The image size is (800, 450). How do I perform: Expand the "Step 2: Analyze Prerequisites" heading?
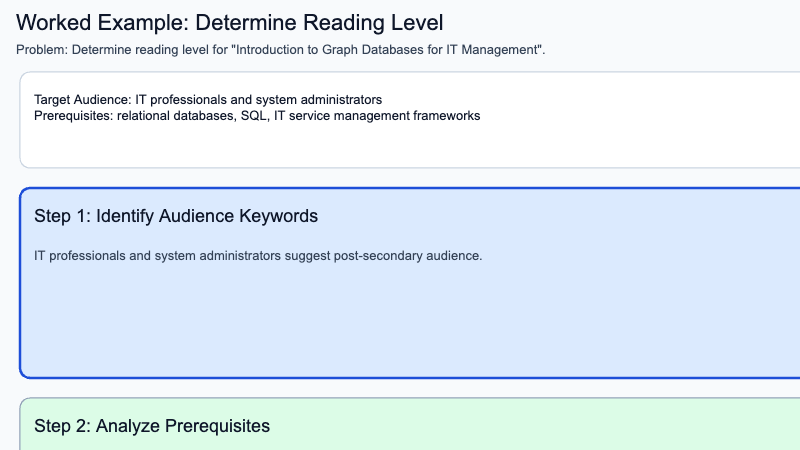(x=152, y=426)
